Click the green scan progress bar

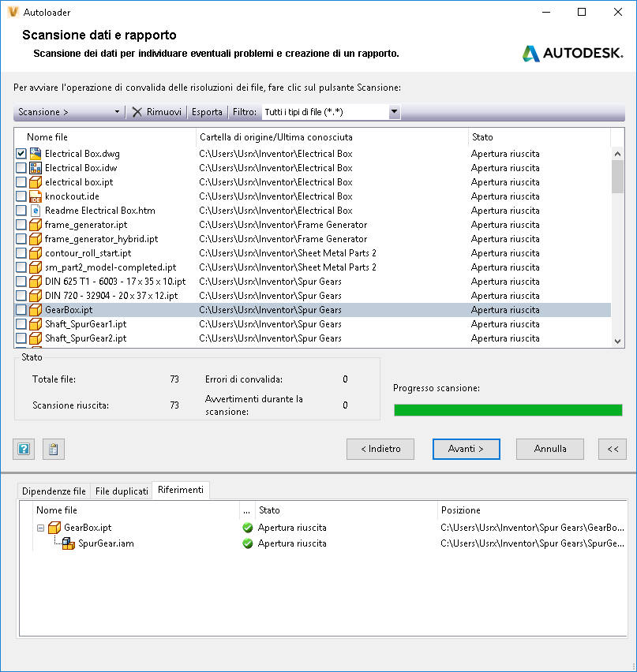(508, 410)
